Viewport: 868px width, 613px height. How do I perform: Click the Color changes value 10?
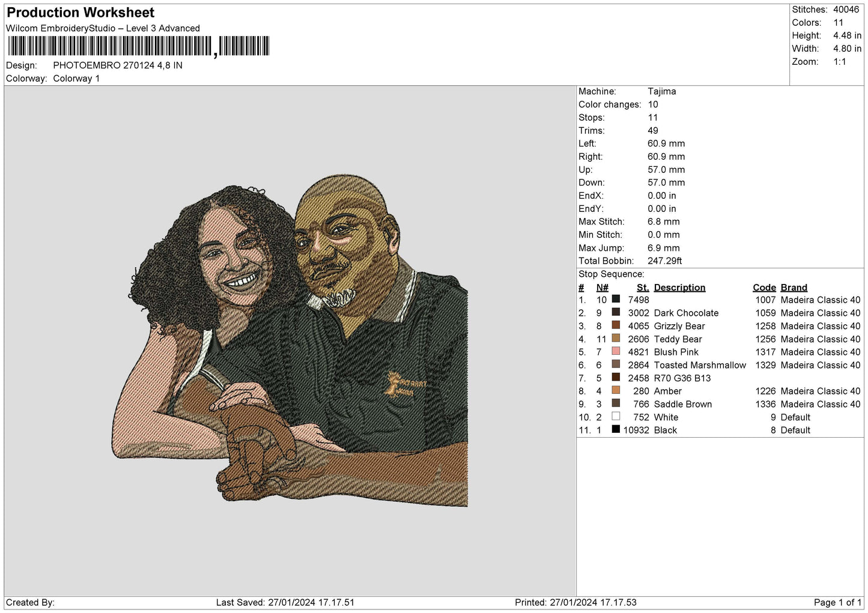tap(653, 104)
